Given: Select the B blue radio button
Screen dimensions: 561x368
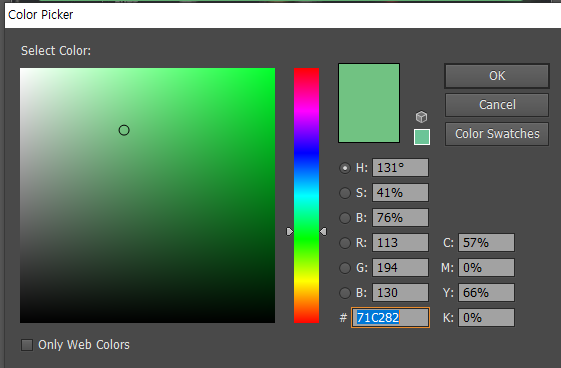Looking at the screenshot, I should pyautogui.click(x=345, y=293).
